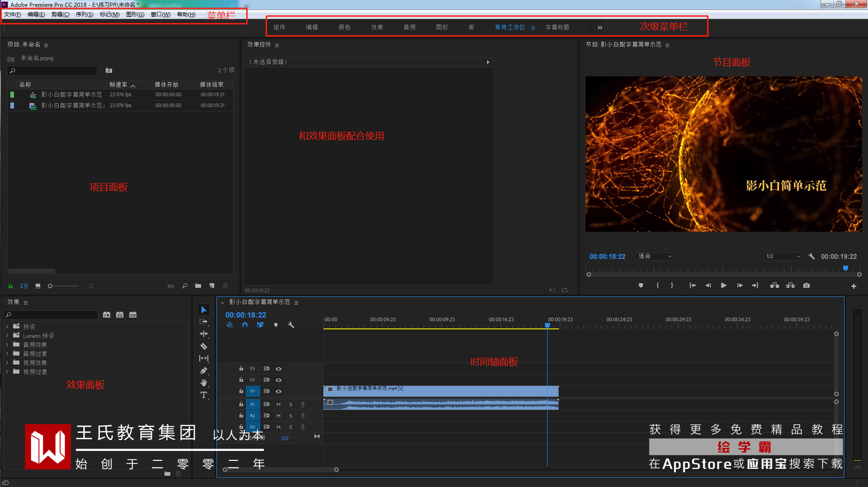Screen dimensions: 868x487
Task: Select the Hand tool
Action: [204, 383]
